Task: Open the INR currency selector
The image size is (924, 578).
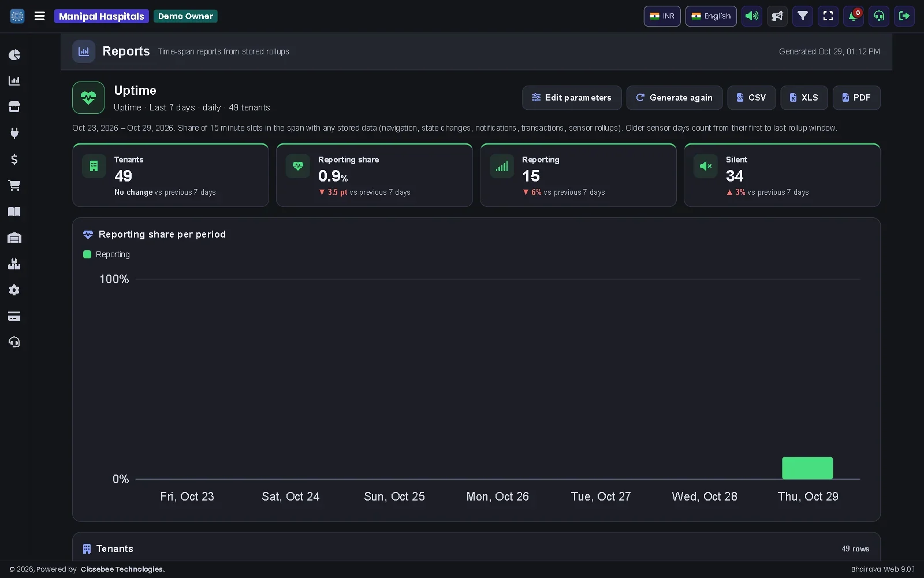Action: 662,16
